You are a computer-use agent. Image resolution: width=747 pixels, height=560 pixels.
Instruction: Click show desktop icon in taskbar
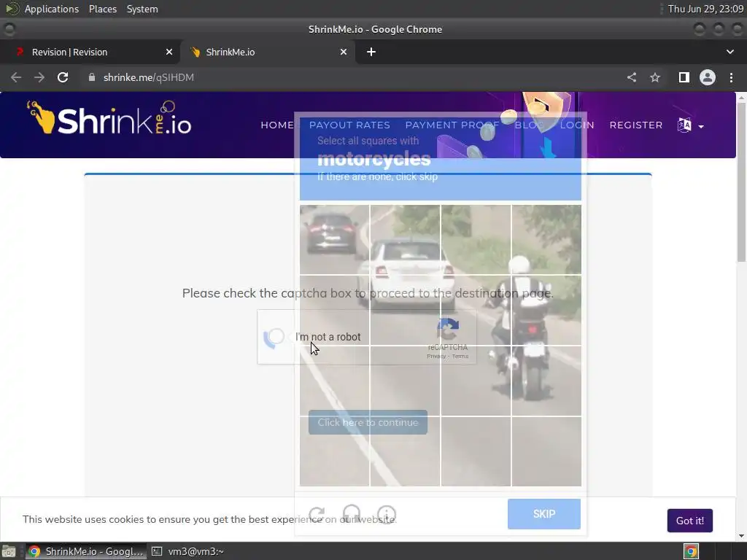pyautogui.click(x=9, y=551)
